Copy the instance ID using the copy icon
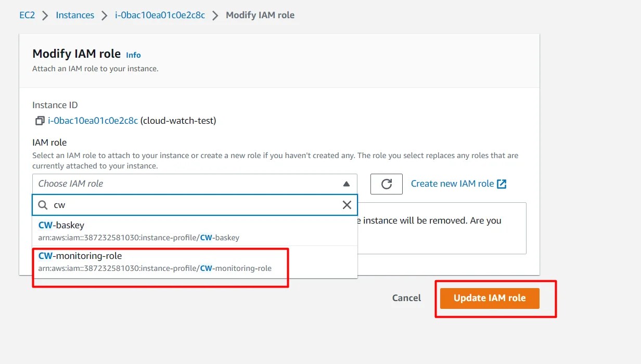Screen dimensions: 641x364 pos(39,120)
